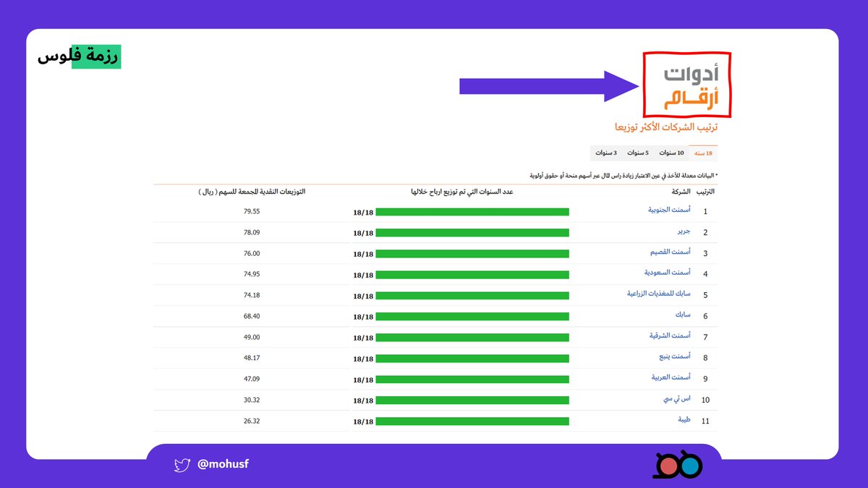The height and width of the screenshot is (488, 868).
Task: Click the green bar in أسمنت الجنوبية row
Action: coord(473,212)
